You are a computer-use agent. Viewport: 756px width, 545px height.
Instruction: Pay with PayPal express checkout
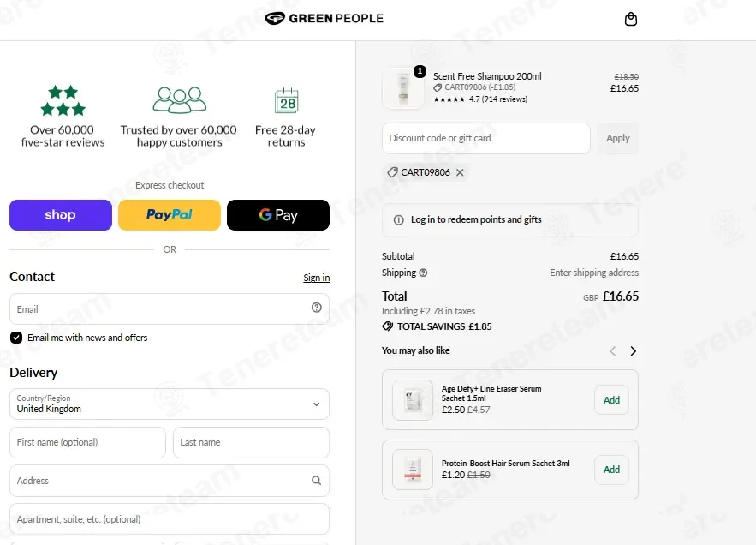tap(170, 215)
